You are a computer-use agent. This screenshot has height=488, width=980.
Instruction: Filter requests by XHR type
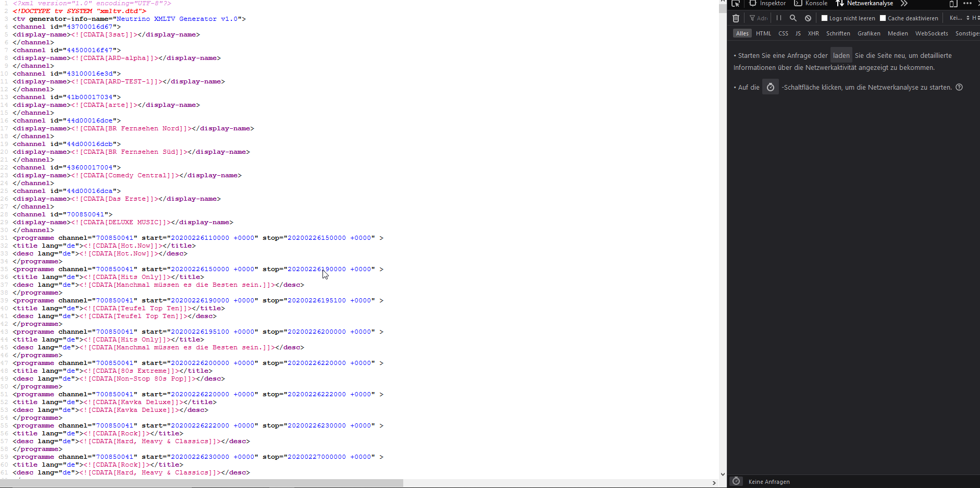pyautogui.click(x=813, y=33)
